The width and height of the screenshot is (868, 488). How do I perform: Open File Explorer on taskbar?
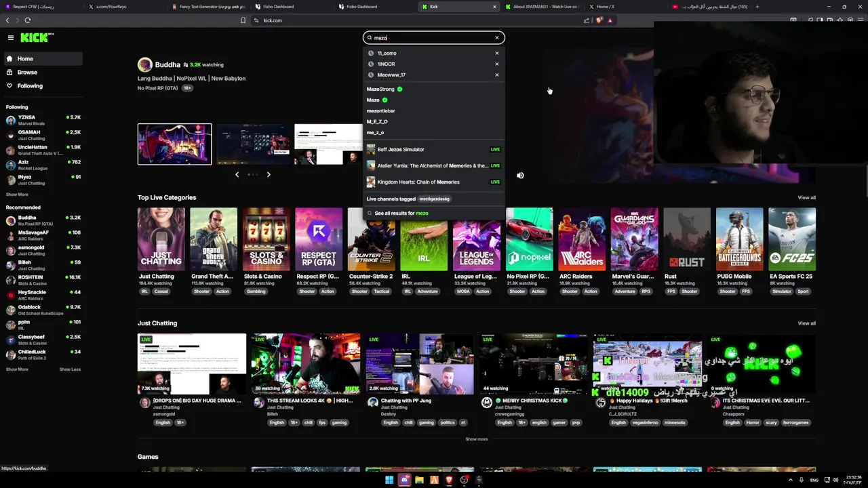click(419, 480)
